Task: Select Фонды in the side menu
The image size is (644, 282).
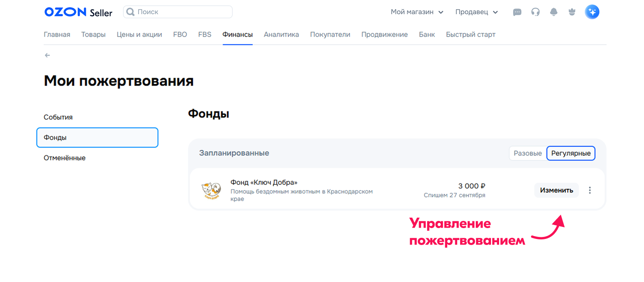Action: (x=97, y=138)
